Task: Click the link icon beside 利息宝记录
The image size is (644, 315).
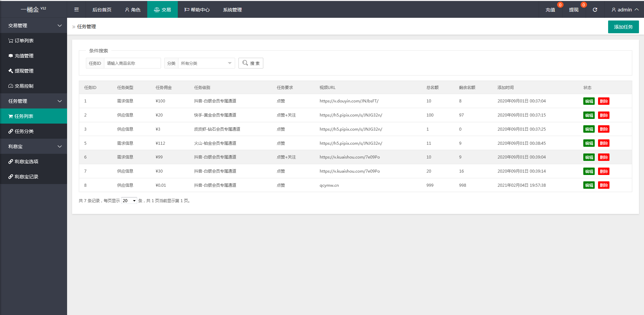Action: coord(11,177)
